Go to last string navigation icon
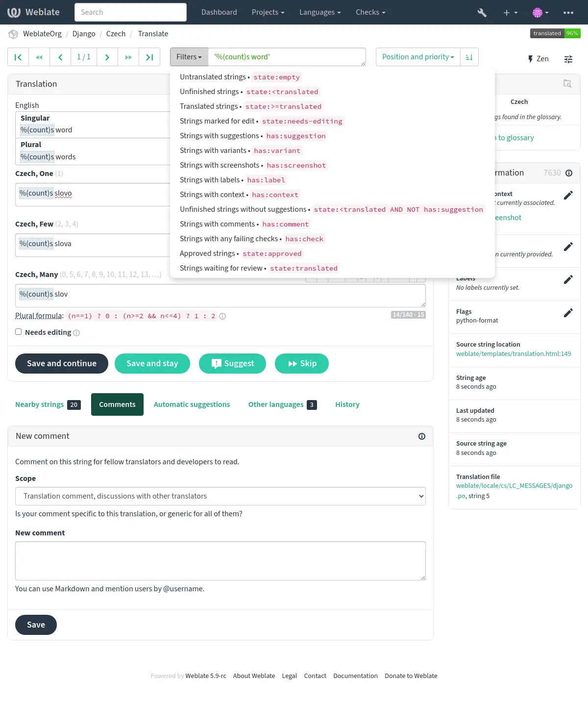Viewport: 588px width, 705px height. tap(149, 57)
